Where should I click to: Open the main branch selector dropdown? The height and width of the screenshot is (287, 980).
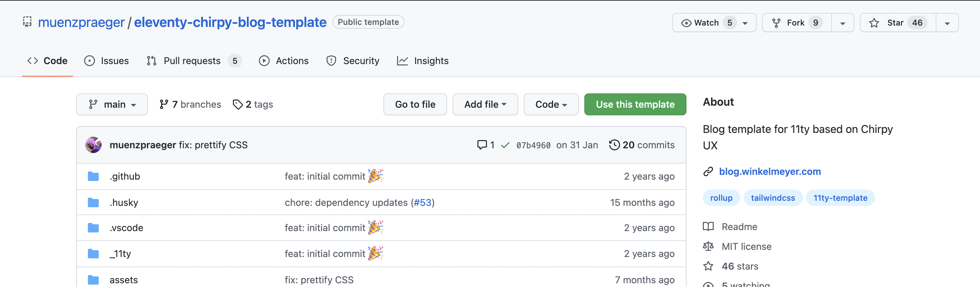[x=112, y=104]
